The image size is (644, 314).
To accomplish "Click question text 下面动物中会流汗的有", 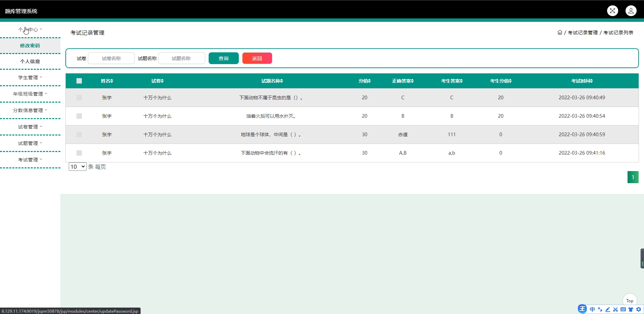I will pos(271,153).
